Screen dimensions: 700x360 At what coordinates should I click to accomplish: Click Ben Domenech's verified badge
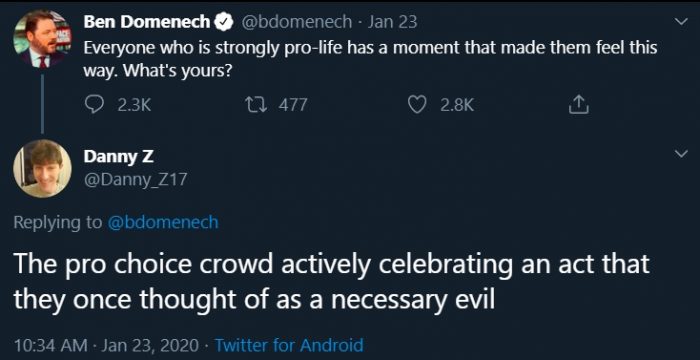(223, 22)
